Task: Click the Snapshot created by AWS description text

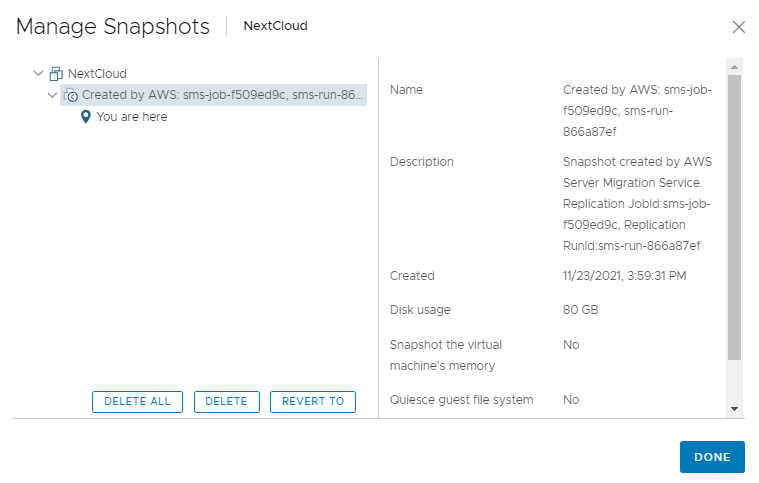Action: (637, 204)
